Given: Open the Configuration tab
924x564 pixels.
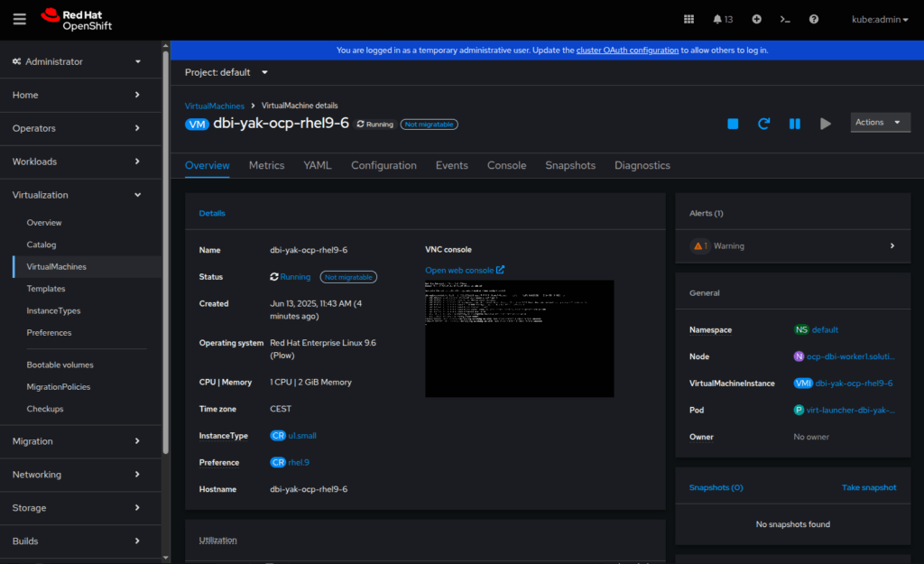Looking at the screenshot, I should pos(383,166).
